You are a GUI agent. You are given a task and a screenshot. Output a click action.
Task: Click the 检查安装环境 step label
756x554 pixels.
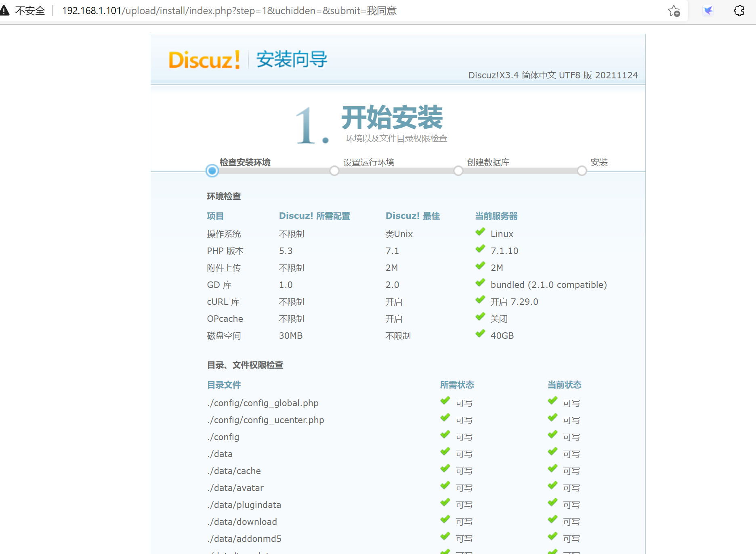click(245, 162)
